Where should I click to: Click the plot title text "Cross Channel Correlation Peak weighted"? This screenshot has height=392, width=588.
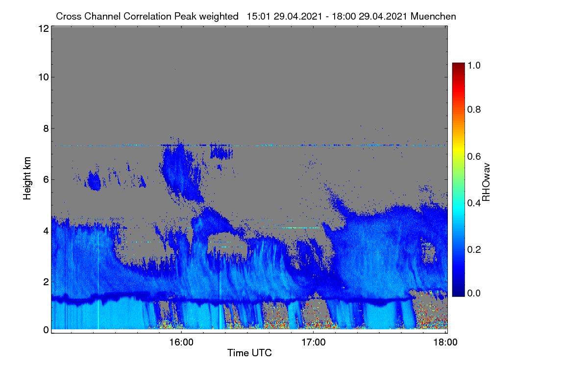click(x=147, y=16)
